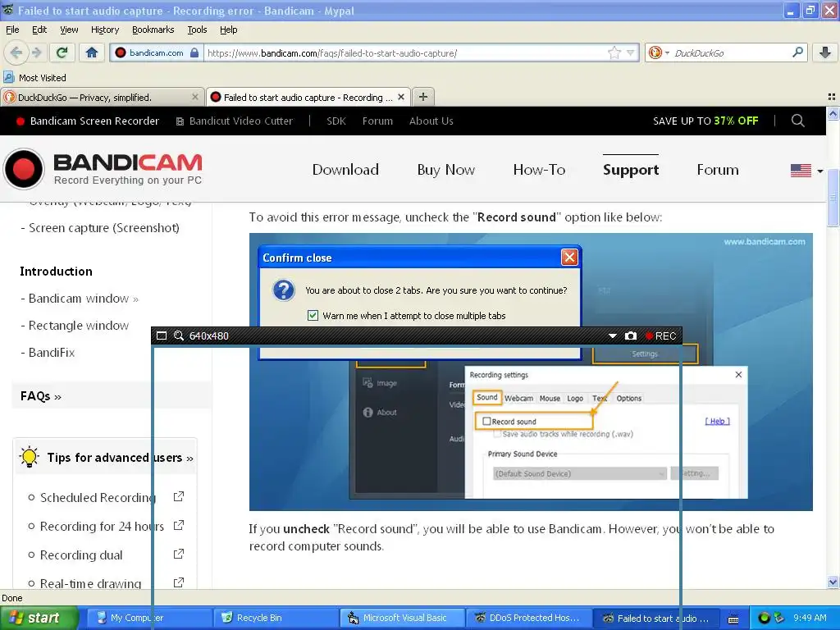Go to the Download page
The width and height of the screenshot is (840, 630).
tap(345, 169)
